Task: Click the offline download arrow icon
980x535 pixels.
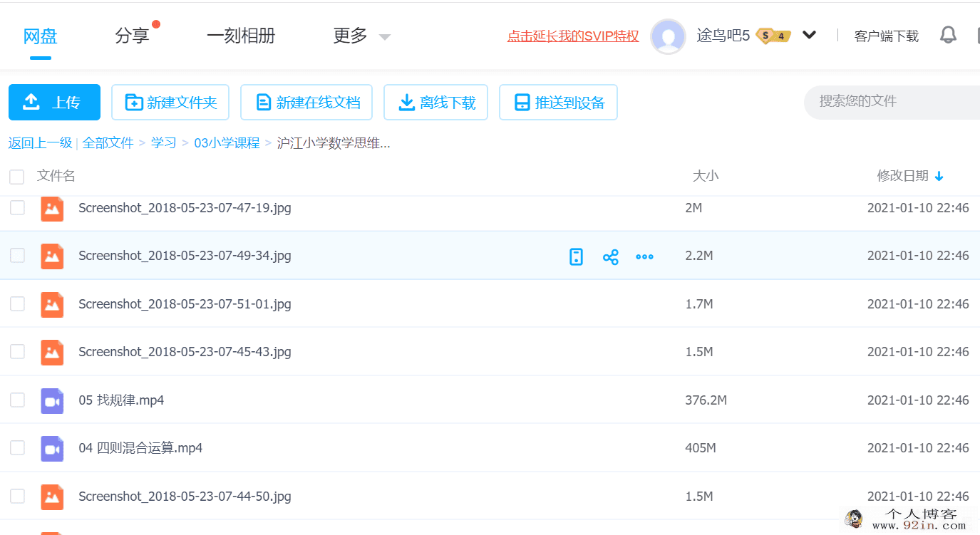Action: pos(406,103)
